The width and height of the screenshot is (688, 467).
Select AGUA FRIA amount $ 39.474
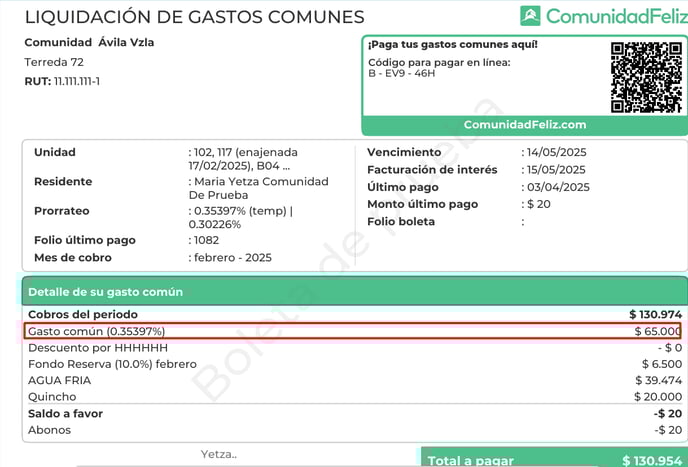click(x=659, y=381)
